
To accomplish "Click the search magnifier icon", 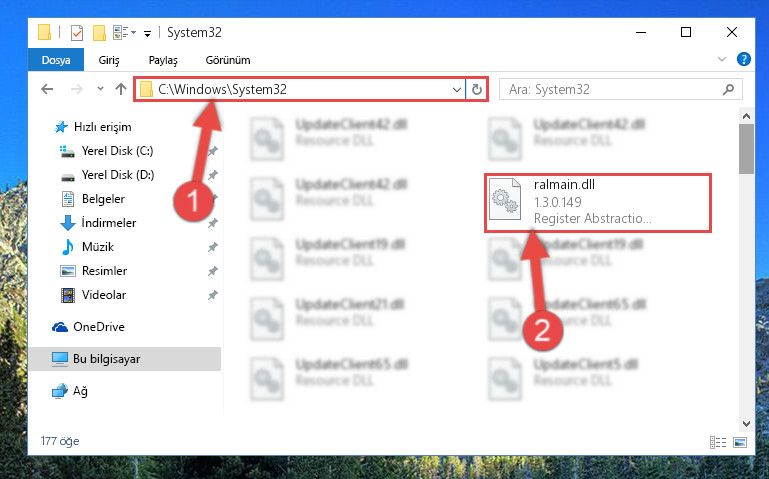I will tap(728, 89).
